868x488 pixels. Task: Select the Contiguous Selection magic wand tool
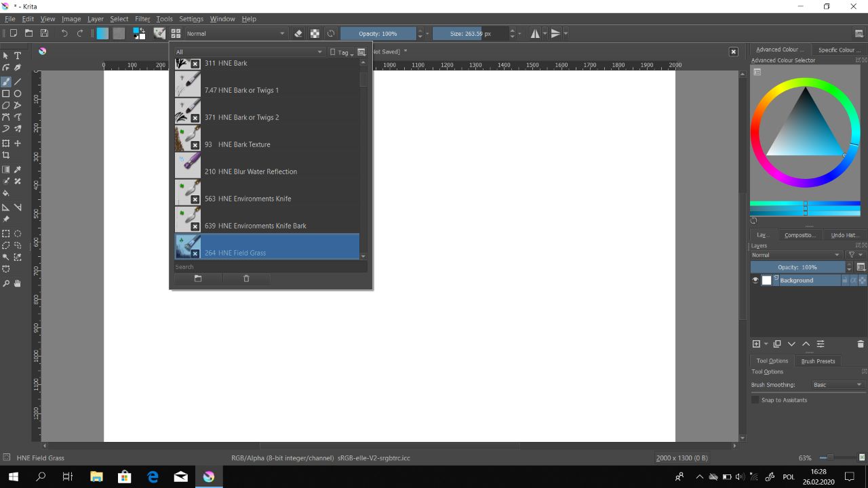(x=6, y=257)
